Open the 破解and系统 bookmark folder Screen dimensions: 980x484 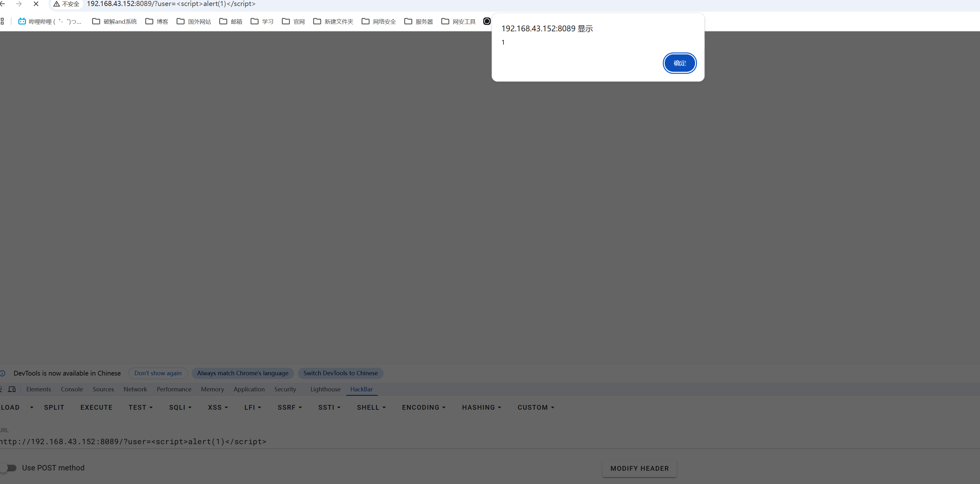[114, 21]
